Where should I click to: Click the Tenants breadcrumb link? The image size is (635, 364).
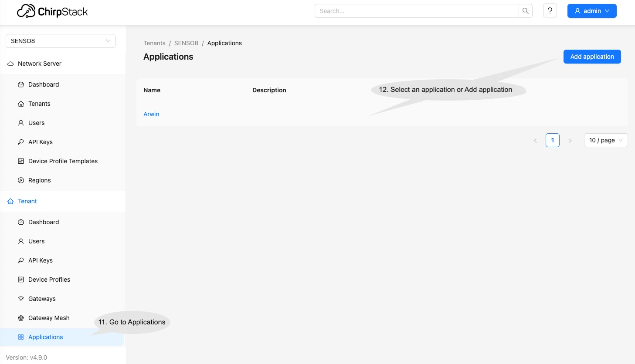click(154, 43)
